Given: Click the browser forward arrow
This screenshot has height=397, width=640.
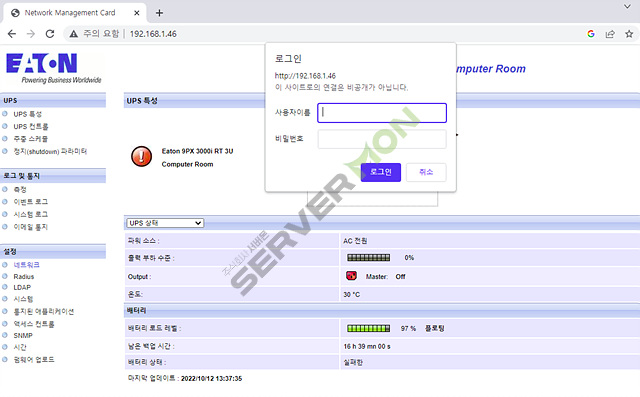Looking at the screenshot, I should (31, 34).
